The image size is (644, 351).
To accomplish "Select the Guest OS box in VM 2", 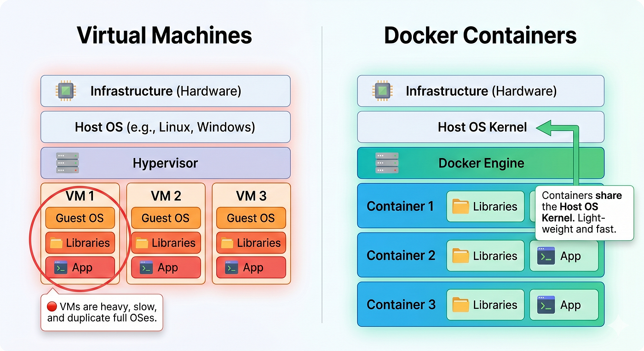I will 166,218.
